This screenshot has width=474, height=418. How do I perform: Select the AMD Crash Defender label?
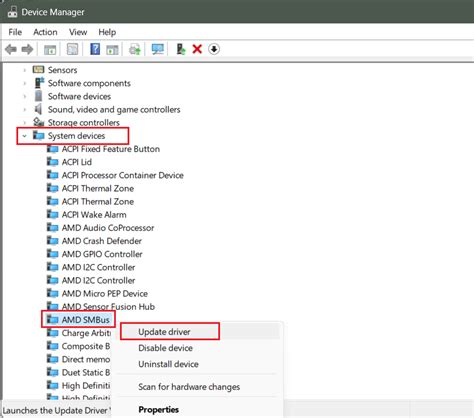point(102,241)
